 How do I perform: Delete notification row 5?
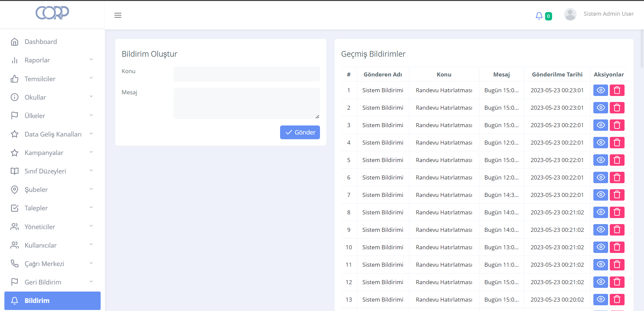(616, 160)
